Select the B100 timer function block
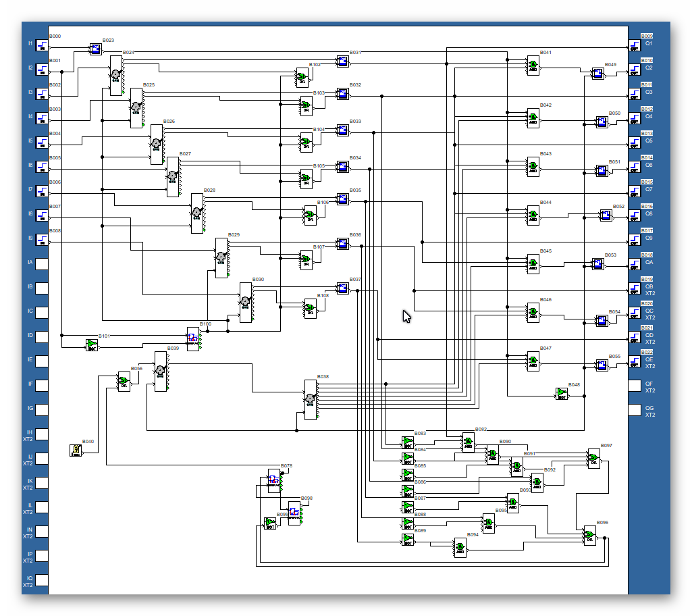The image size is (692, 616). tap(193, 339)
